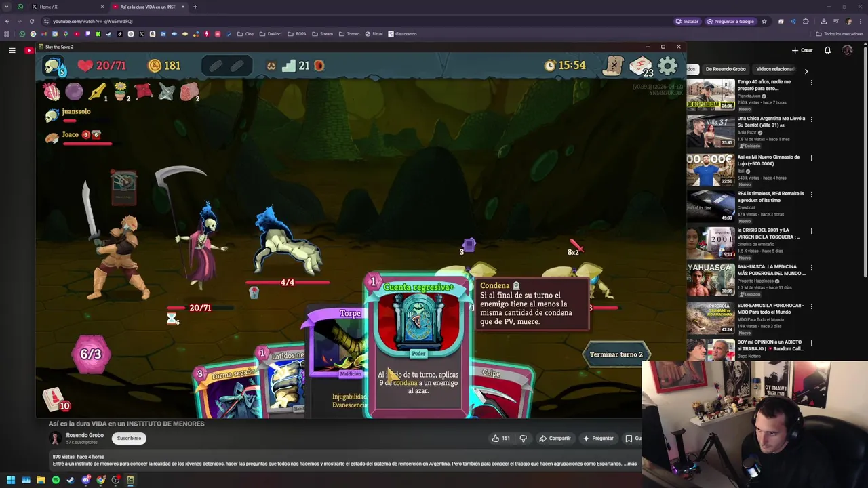The height and width of the screenshot is (488, 868).
Task: Open the Ritual bookmark
Action: (x=374, y=34)
